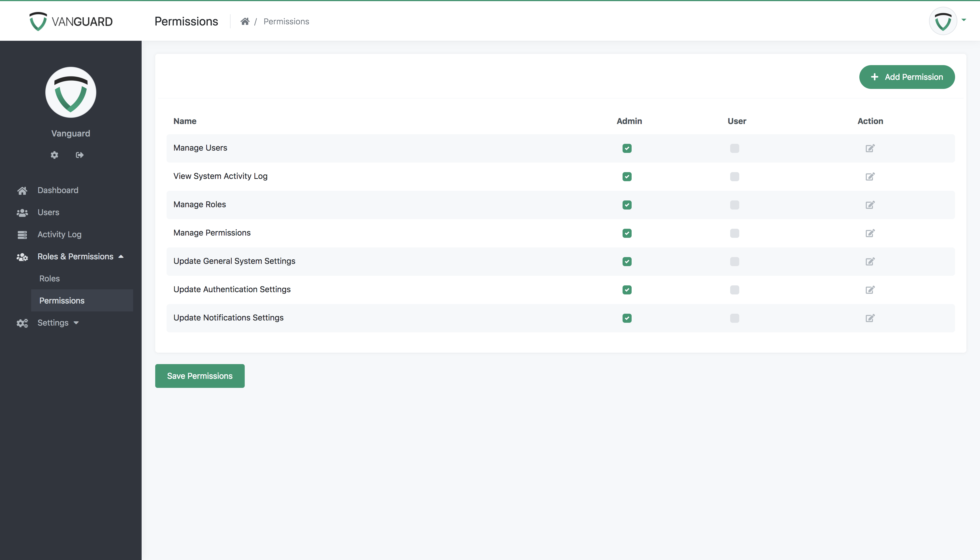Image resolution: width=980 pixels, height=560 pixels.
Task: Edit the Manage Users permission with its pencil icon
Action: [870, 148]
